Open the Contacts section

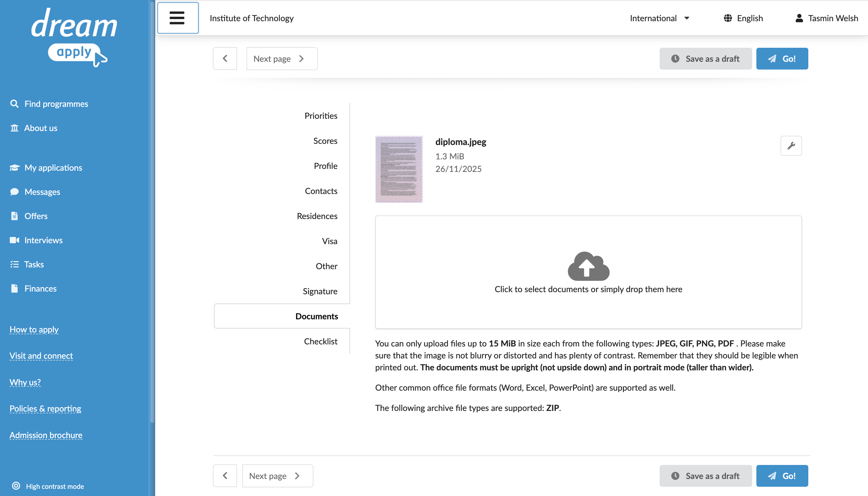pyautogui.click(x=321, y=191)
